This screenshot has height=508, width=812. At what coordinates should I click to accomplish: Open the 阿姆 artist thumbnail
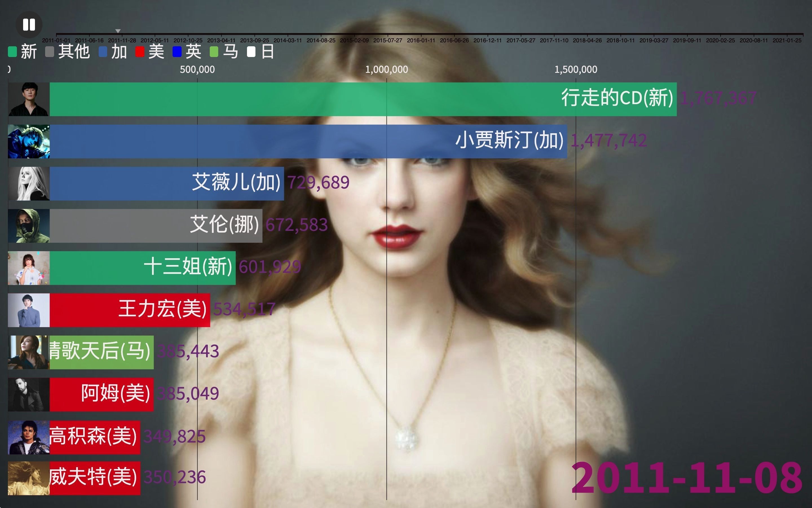(29, 395)
